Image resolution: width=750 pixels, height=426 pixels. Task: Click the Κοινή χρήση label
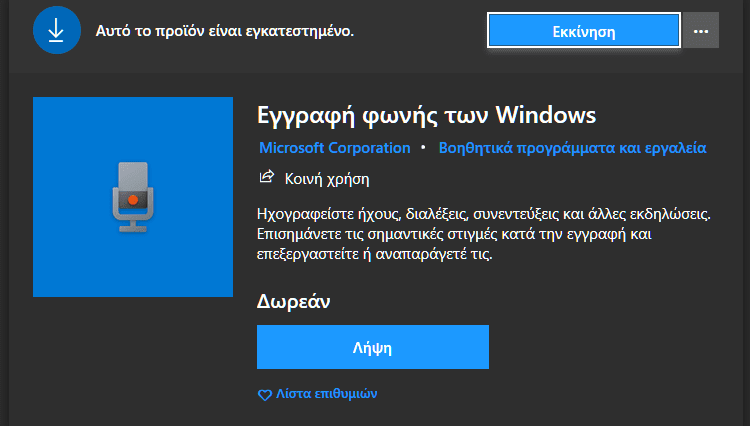click(x=327, y=179)
